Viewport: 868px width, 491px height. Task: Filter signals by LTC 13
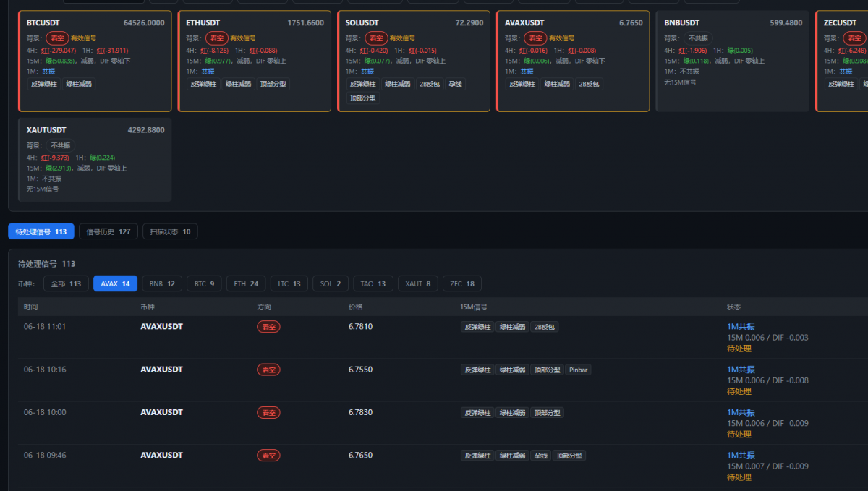coord(289,283)
